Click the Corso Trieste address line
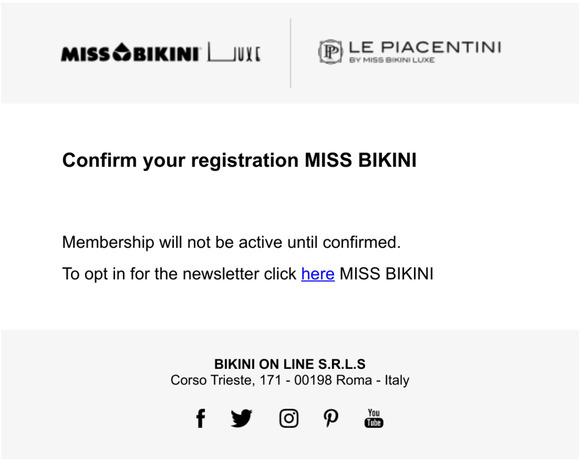The image size is (580, 462). 290,380
